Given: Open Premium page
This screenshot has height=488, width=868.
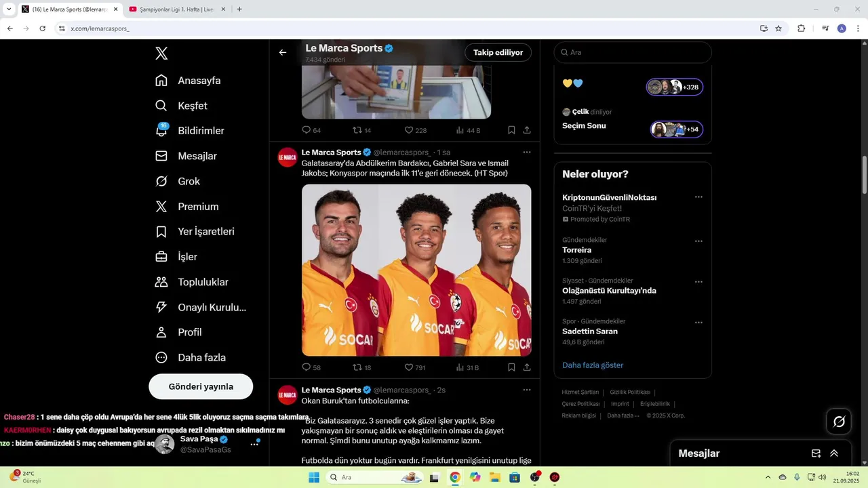Looking at the screenshot, I should coord(186,206).
